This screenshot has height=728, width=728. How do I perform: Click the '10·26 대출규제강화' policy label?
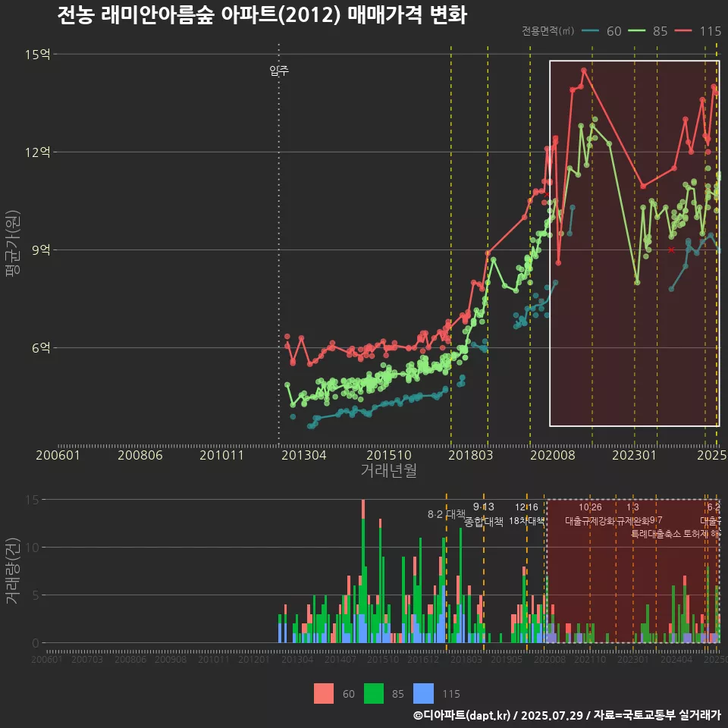click(590, 514)
